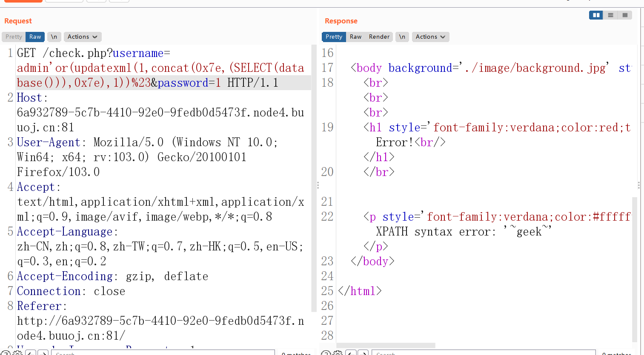Select the Request Raw tab
Screen dimensions: 644x355
35,37
